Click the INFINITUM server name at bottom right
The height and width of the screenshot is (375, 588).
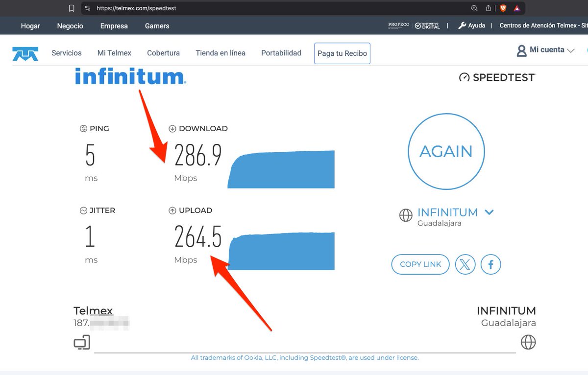(506, 311)
